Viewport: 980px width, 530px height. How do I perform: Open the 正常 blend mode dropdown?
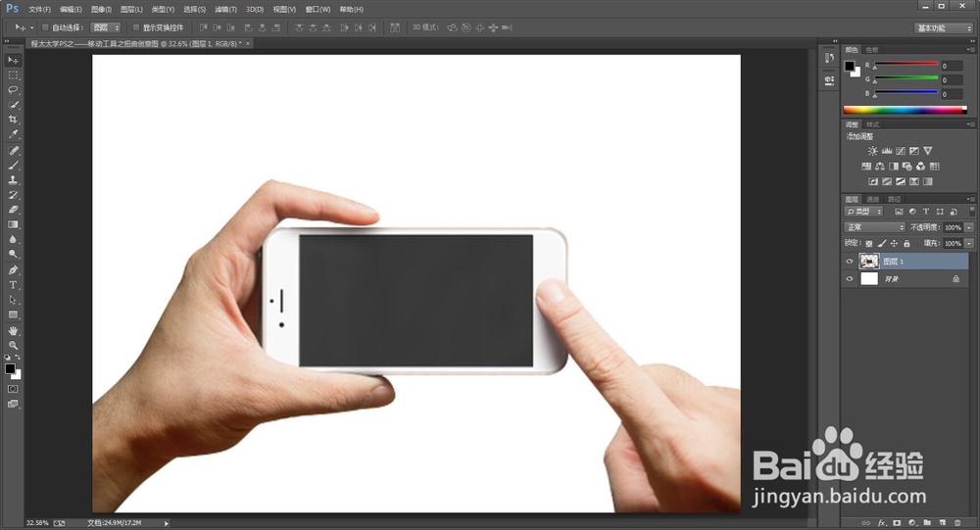(x=874, y=227)
